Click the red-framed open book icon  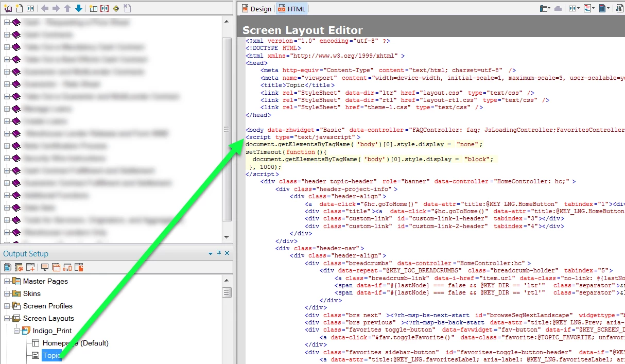pyautogui.click(x=105, y=8)
